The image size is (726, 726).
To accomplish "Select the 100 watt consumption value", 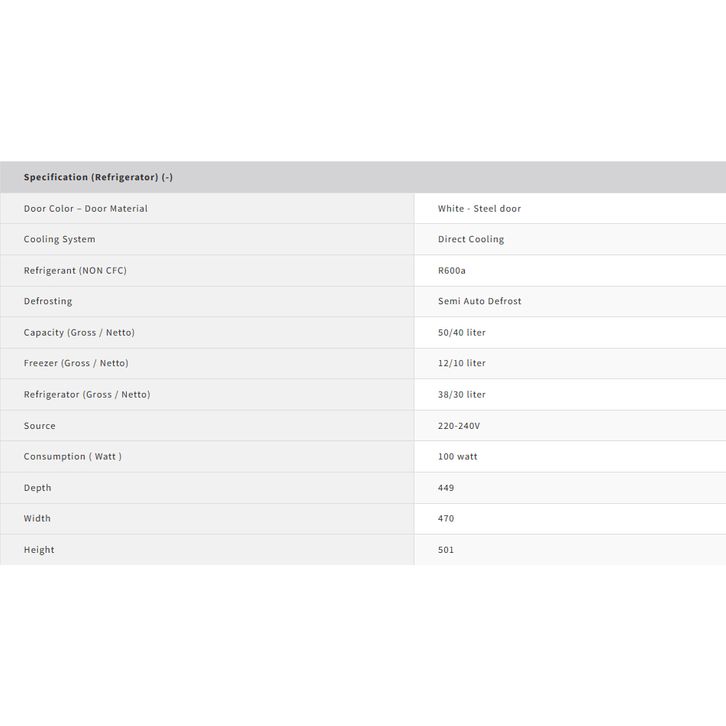I will [458, 457].
